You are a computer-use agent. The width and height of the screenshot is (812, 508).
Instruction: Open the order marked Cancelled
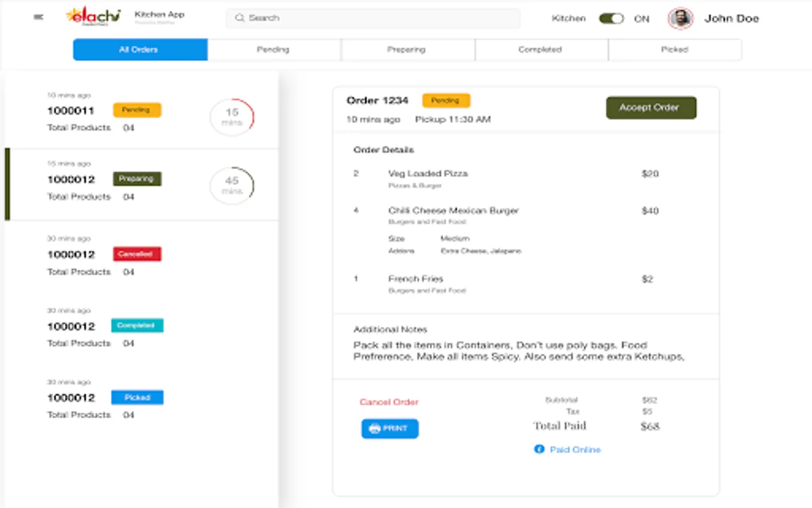tap(71, 255)
